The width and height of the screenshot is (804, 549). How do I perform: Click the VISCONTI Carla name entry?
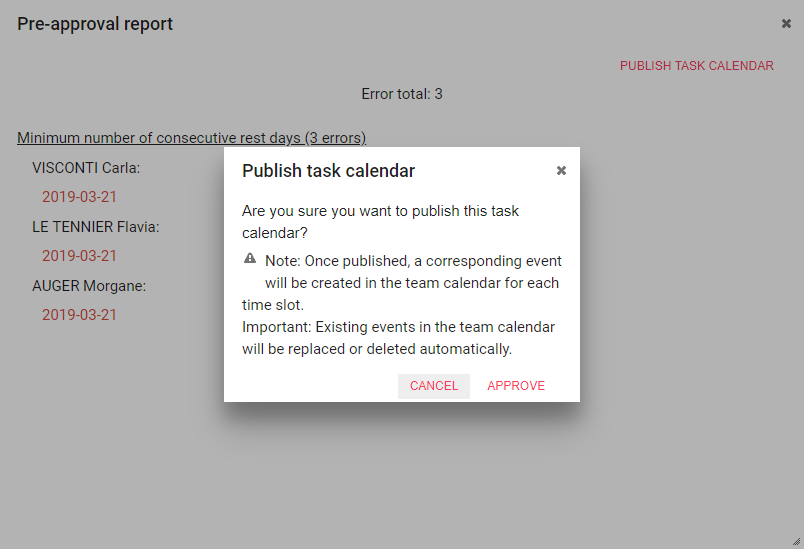click(x=86, y=168)
